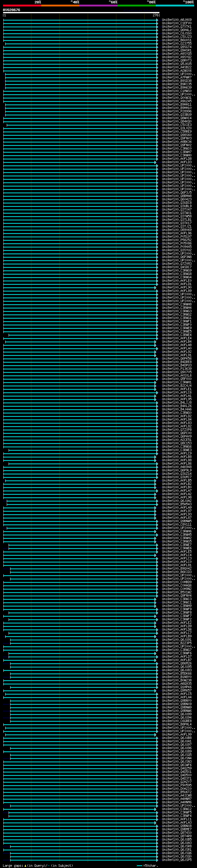Image resolution: width=197 pixels, height=868 pixels.
Task: Click the query end position 276
Action: (155, 15)
